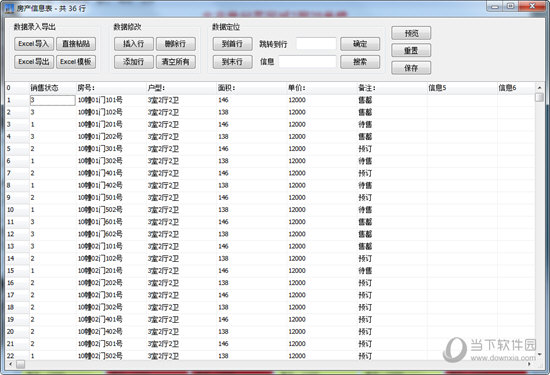The width and height of the screenshot is (550, 375).
Task: Select the 备注 cell in row 5
Action: (x=392, y=149)
